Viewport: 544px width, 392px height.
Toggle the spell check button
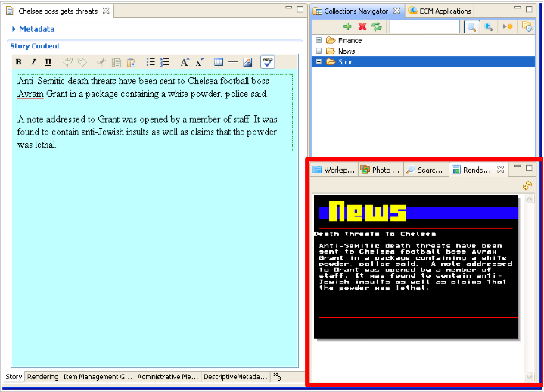pyautogui.click(x=268, y=62)
